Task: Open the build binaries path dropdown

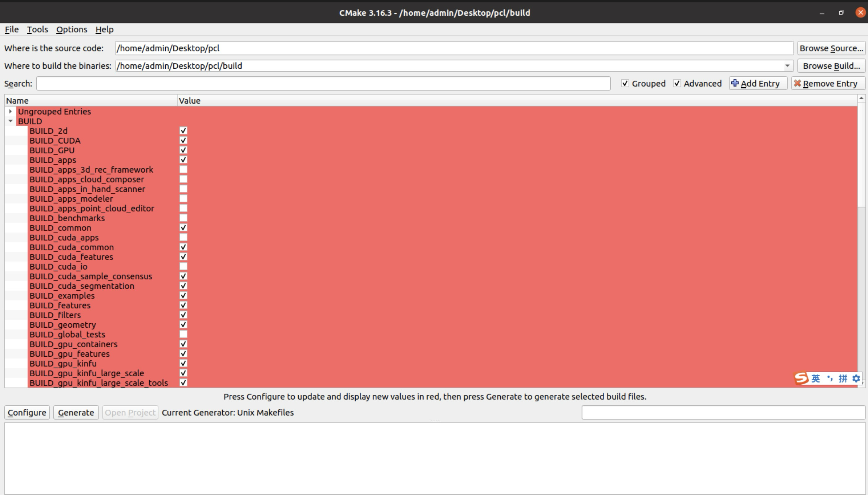Action: [787, 66]
